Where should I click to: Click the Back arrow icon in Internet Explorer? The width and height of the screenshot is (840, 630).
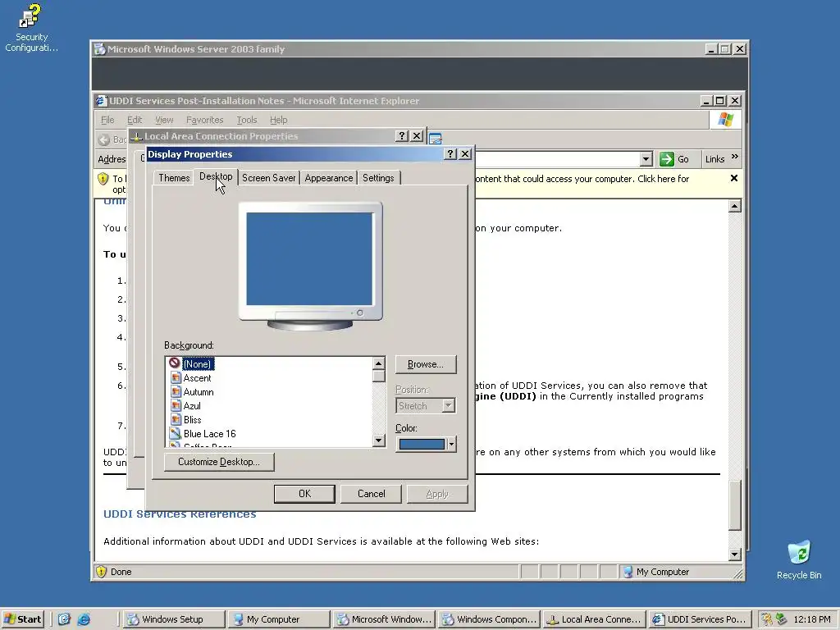(x=104, y=139)
